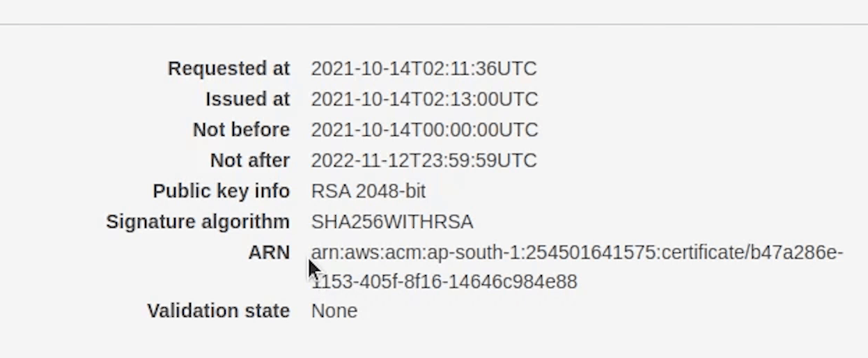Click the Public key info label
Screen dimensions: 868x358
point(221,192)
